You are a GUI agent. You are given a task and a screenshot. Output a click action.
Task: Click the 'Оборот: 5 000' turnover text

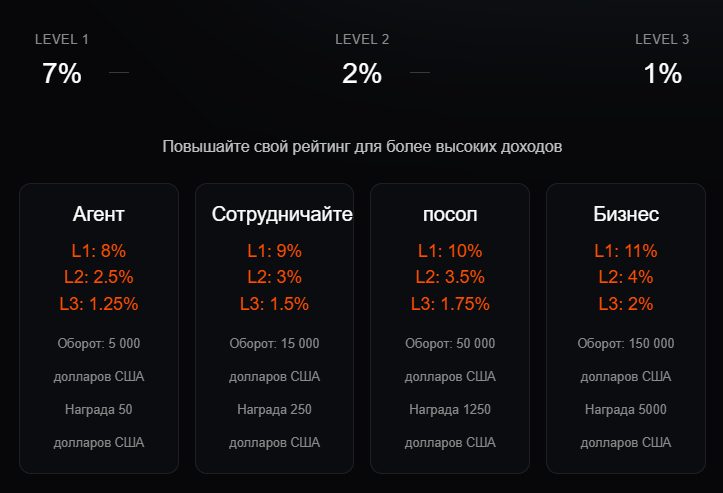(x=99, y=344)
